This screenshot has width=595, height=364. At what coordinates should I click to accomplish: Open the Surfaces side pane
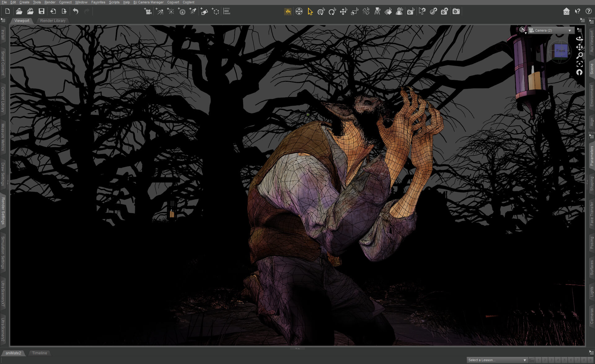[592, 267]
